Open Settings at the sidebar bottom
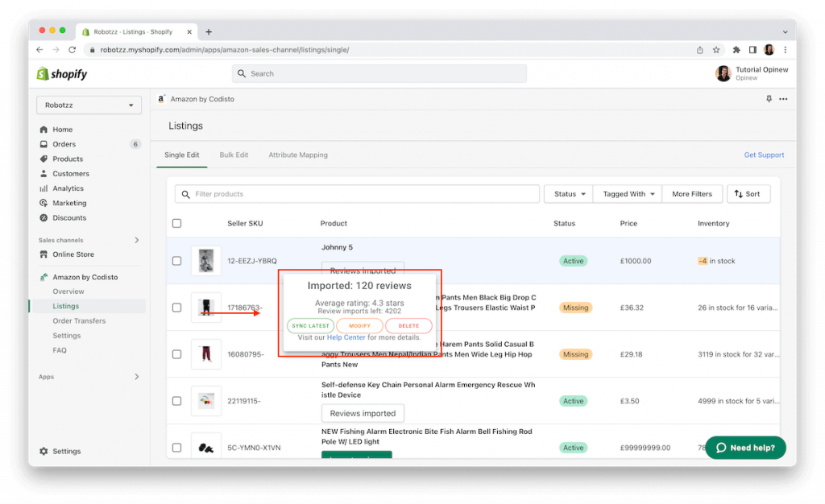 pyautogui.click(x=66, y=451)
